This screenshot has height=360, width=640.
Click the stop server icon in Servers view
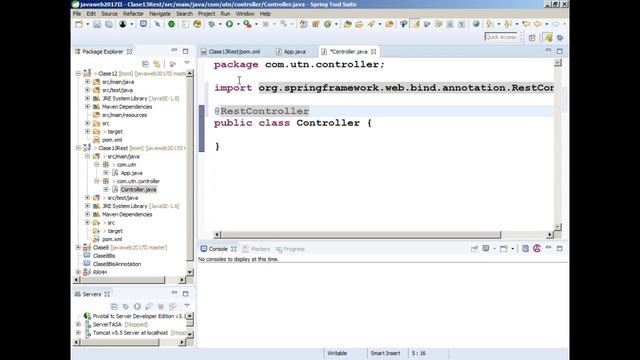161,306
